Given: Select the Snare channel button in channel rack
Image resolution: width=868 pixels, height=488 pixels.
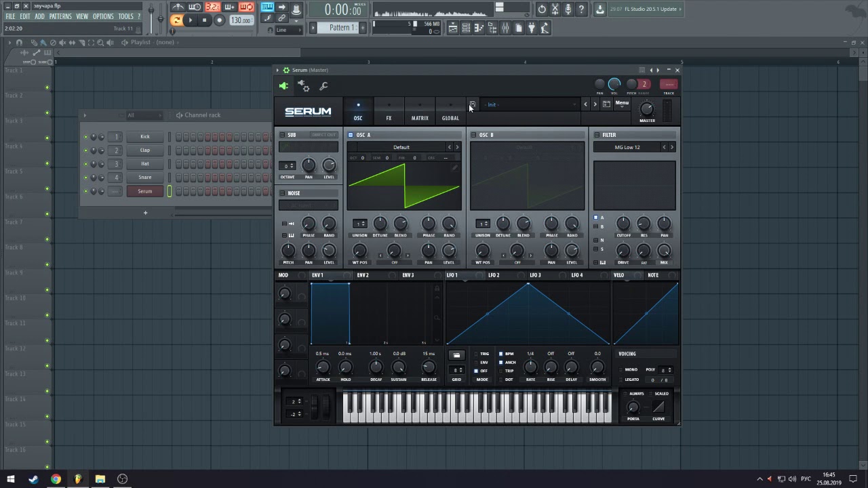Looking at the screenshot, I should [x=145, y=178].
